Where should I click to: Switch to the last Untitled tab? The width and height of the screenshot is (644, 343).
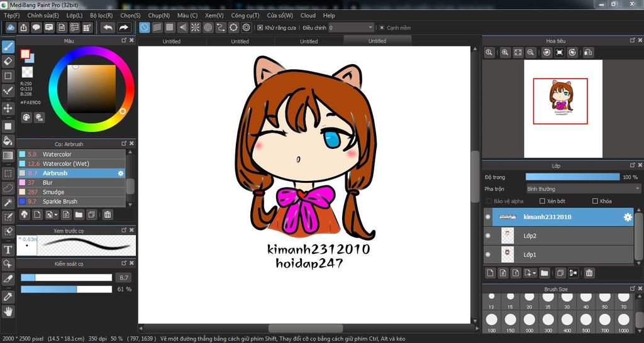377,41
